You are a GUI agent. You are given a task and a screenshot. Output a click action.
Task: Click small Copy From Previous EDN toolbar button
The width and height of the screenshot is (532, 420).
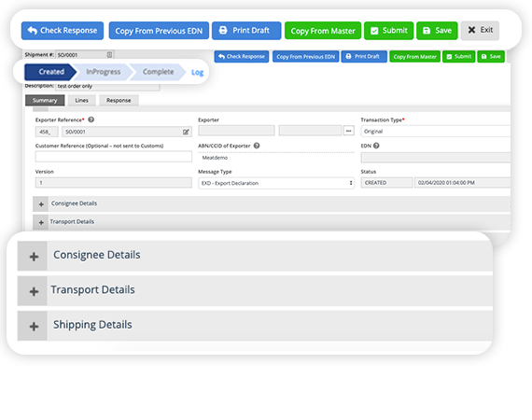306,57
